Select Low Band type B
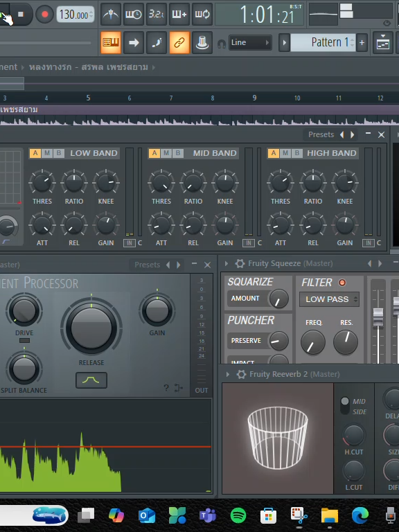399x532 pixels. 59,153
